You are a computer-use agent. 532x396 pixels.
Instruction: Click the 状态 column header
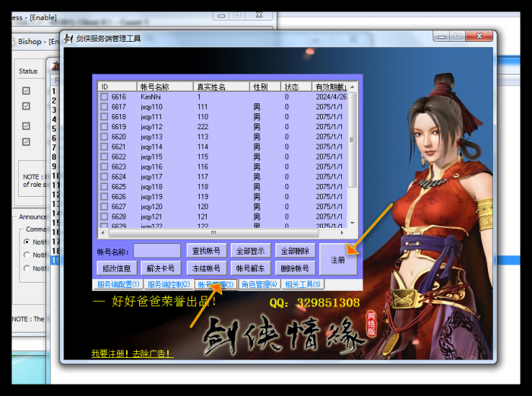click(x=296, y=87)
